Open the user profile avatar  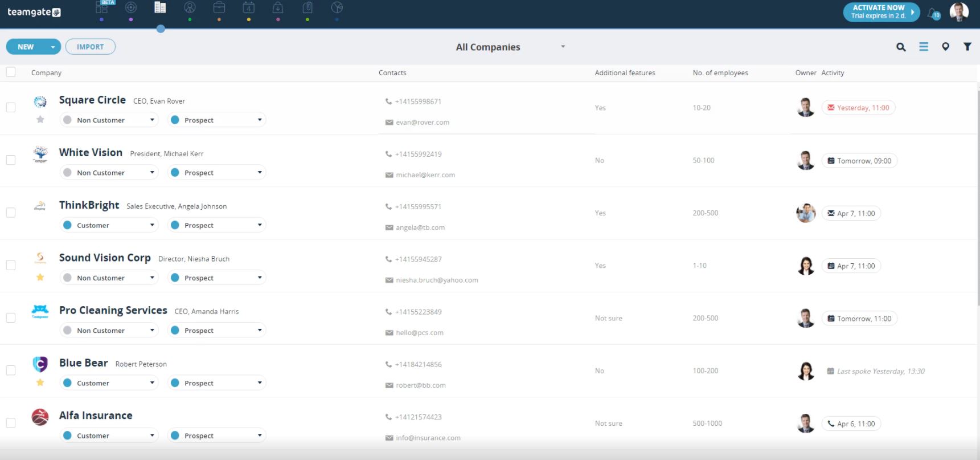click(959, 12)
